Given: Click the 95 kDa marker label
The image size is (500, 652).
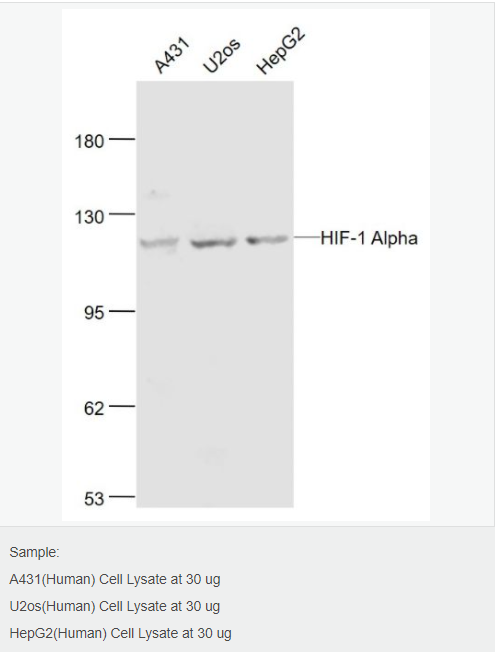Looking at the screenshot, I should pos(94,313).
